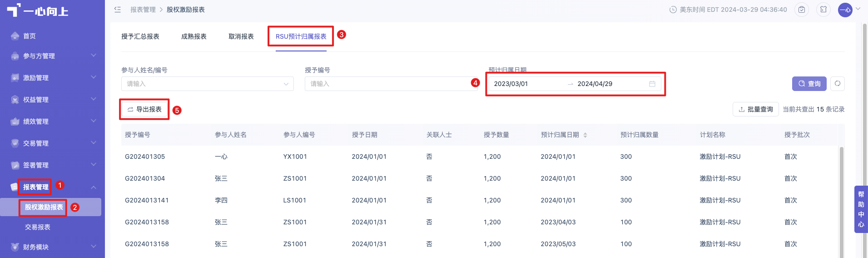
Task: Expand the 绩效管理 menu chevron
Action: pyautogui.click(x=94, y=121)
